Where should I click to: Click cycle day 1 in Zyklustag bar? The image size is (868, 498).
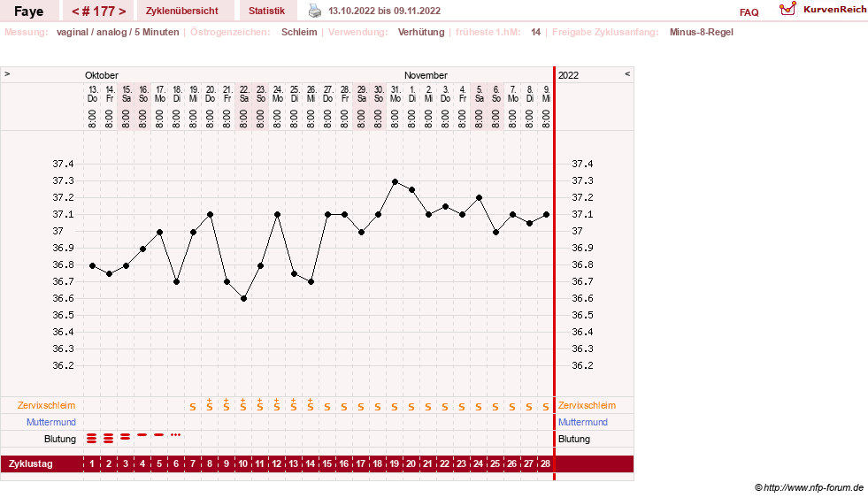point(92,464)
